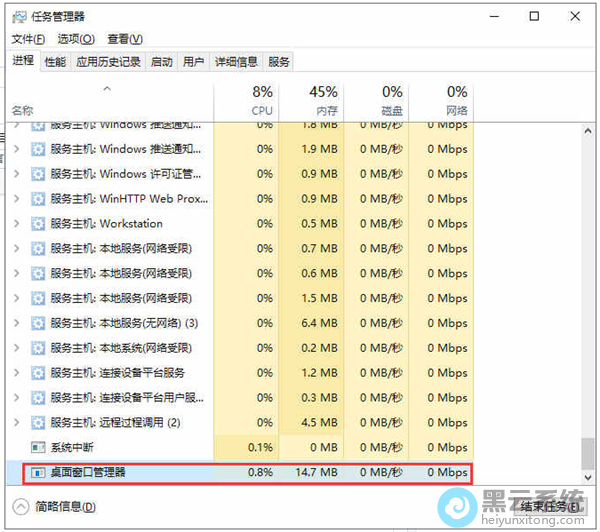Open the 详细信息 tab
This screenshot has width=600, height=532.
(236, 62)
